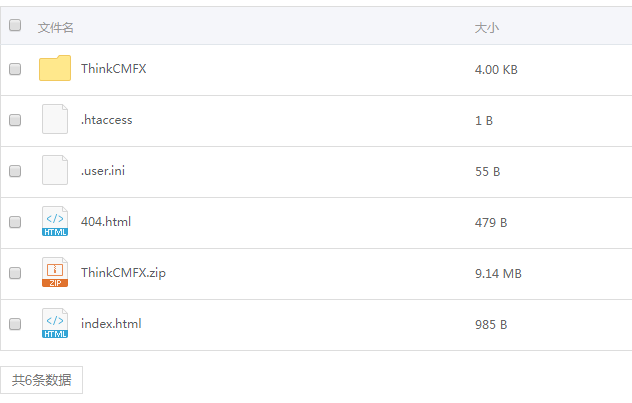Click the .user.ini file icon

tap(55, 171)
